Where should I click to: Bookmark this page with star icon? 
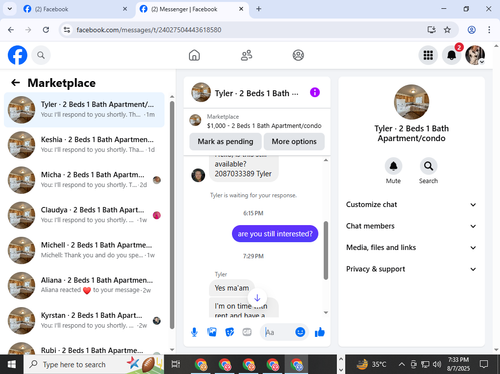click(447, 30)
